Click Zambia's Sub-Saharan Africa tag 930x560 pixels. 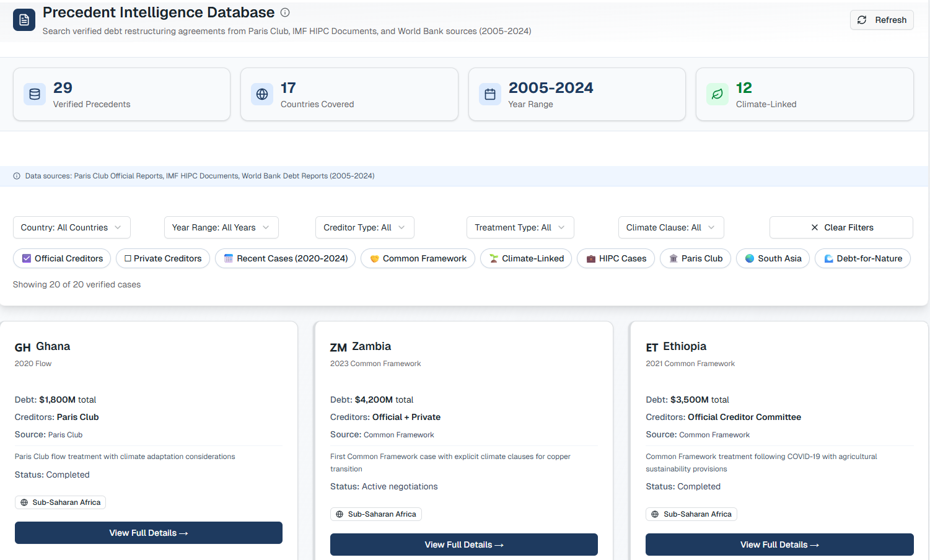[x=375, y=514]
